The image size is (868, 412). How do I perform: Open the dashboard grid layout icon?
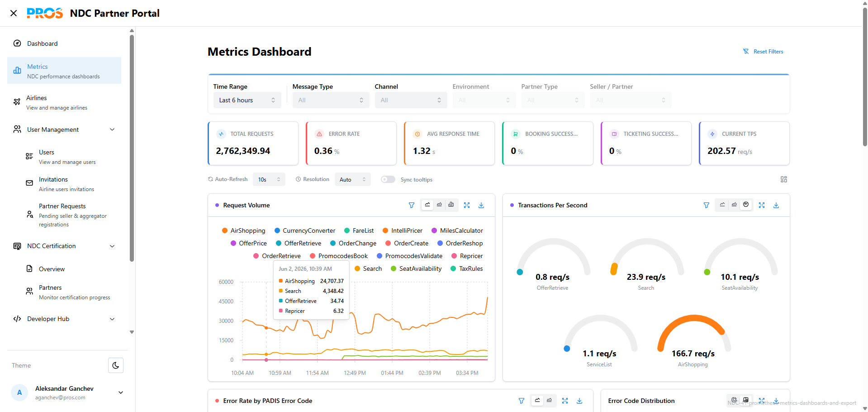(x=784, y=179)
